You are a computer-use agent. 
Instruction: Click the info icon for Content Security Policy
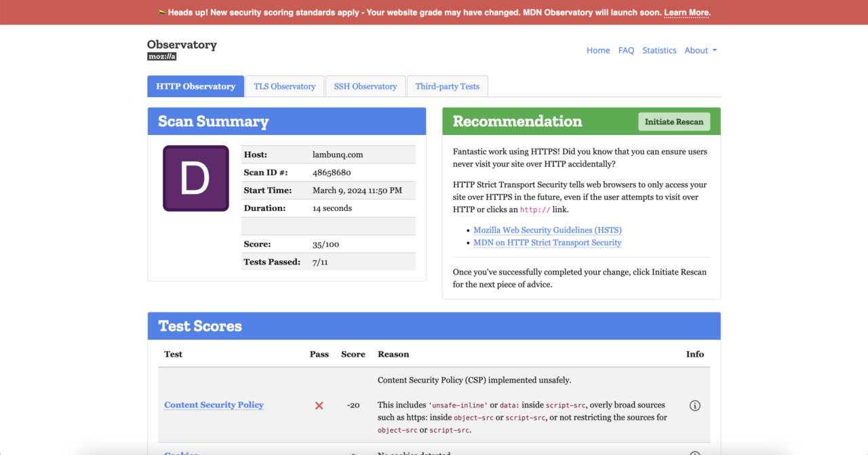pos(694,405)
